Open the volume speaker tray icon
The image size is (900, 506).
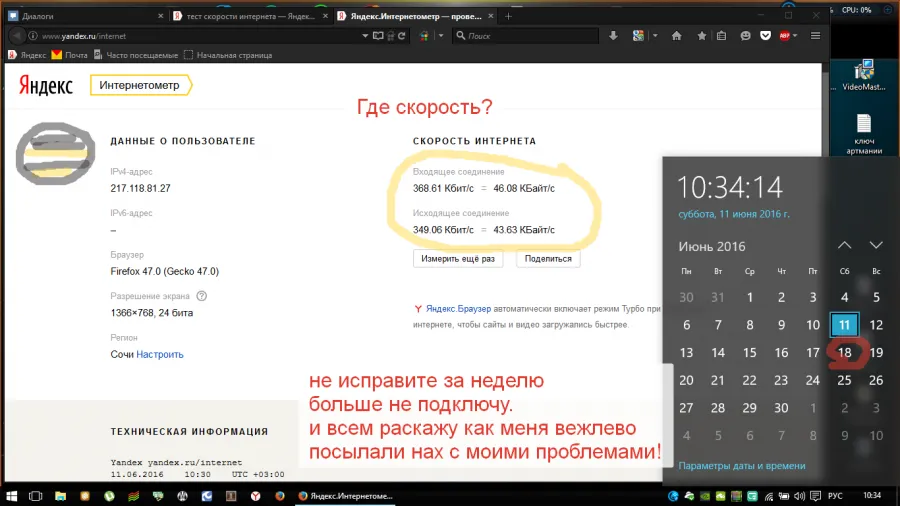click(x=800, y=496)
